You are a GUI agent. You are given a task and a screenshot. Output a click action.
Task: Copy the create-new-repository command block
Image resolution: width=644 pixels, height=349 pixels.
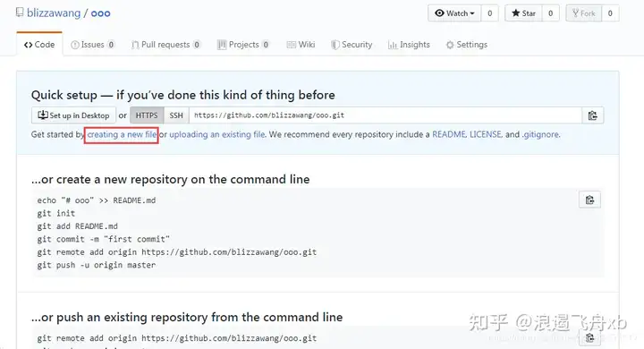[x=589, y=200]
